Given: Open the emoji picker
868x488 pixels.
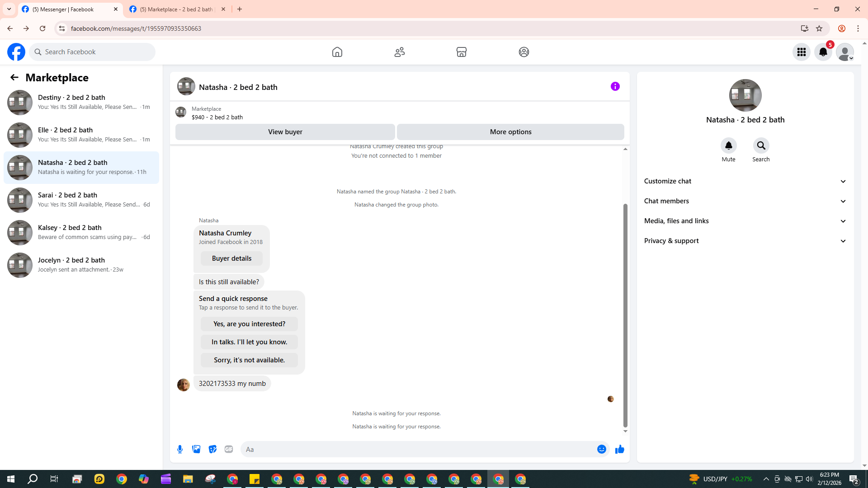Looking at the screenshot, I should (602, 449).
